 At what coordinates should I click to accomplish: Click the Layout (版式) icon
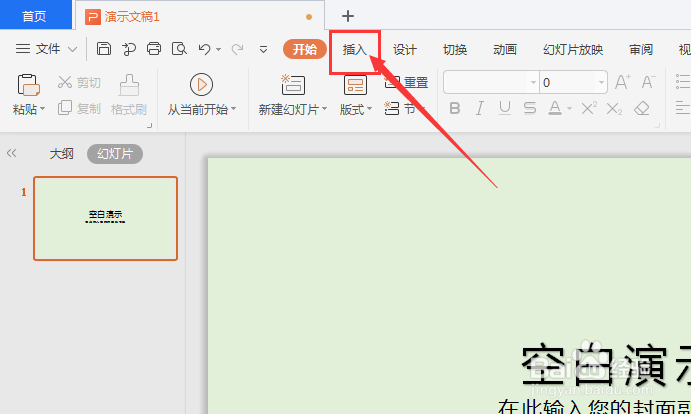coord(355,85)
